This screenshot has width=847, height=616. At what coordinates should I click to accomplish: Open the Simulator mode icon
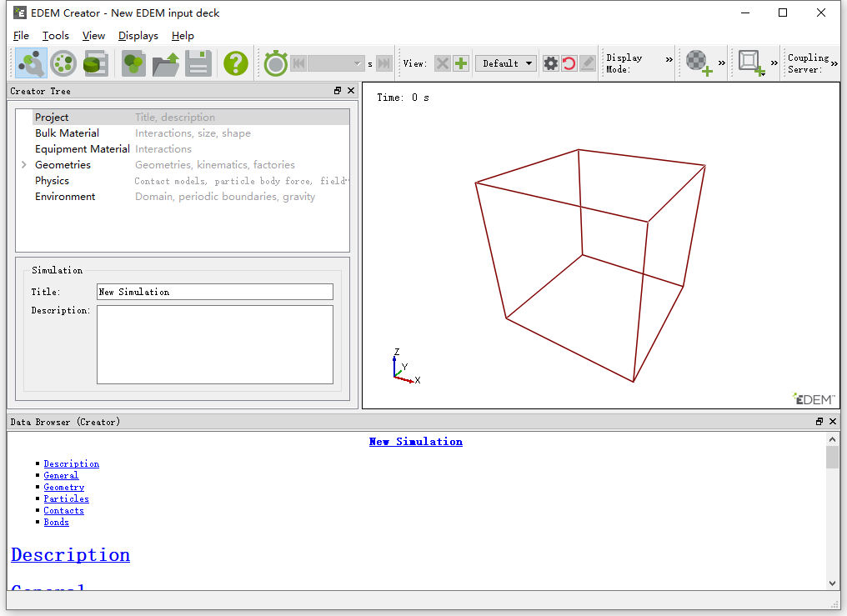pos(63,63)
